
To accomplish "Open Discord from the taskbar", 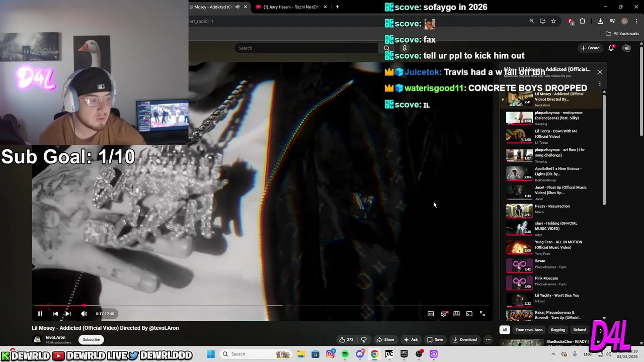I will click(360, 354).
